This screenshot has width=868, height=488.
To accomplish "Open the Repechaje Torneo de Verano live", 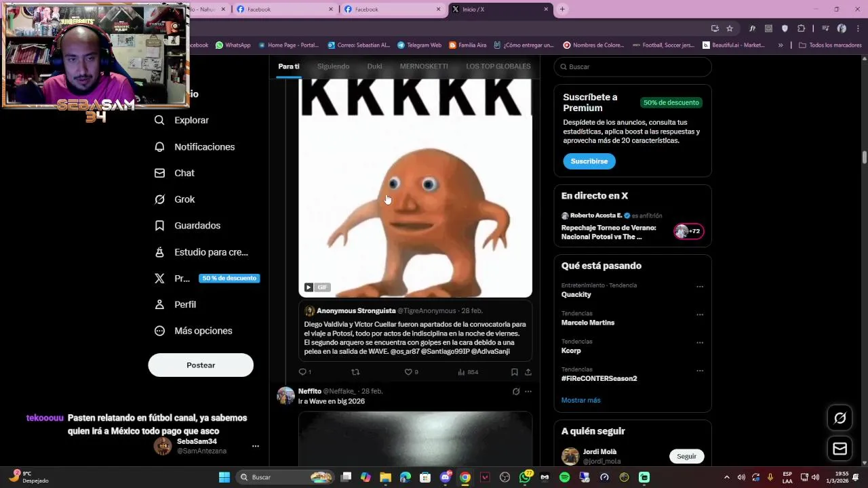I will [608, 232].
